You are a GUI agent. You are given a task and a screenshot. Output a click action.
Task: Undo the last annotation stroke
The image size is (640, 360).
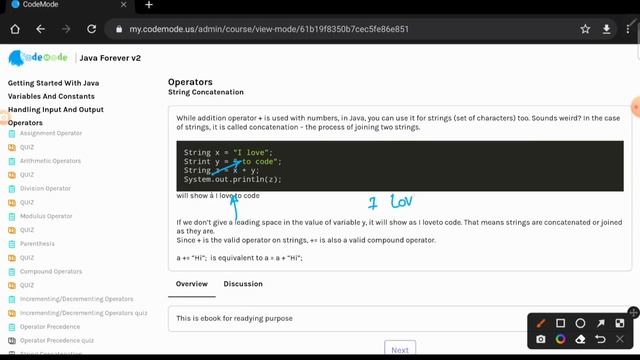(x=600, y=339)
